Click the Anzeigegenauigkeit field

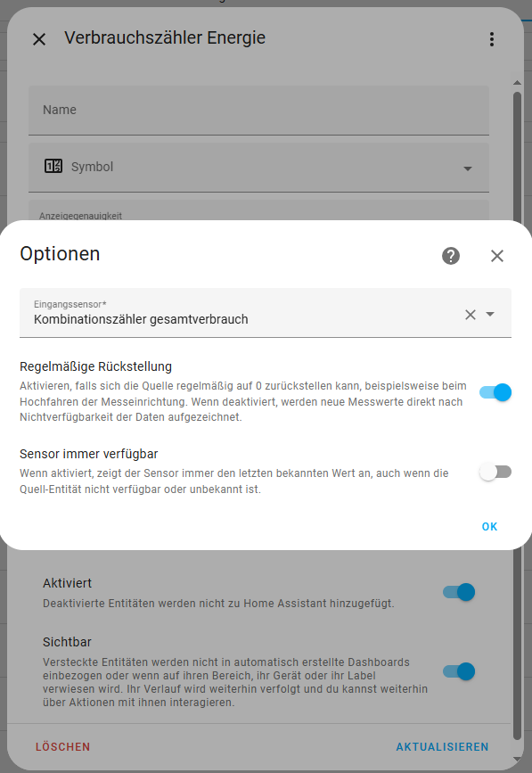(x=258, y=210)
